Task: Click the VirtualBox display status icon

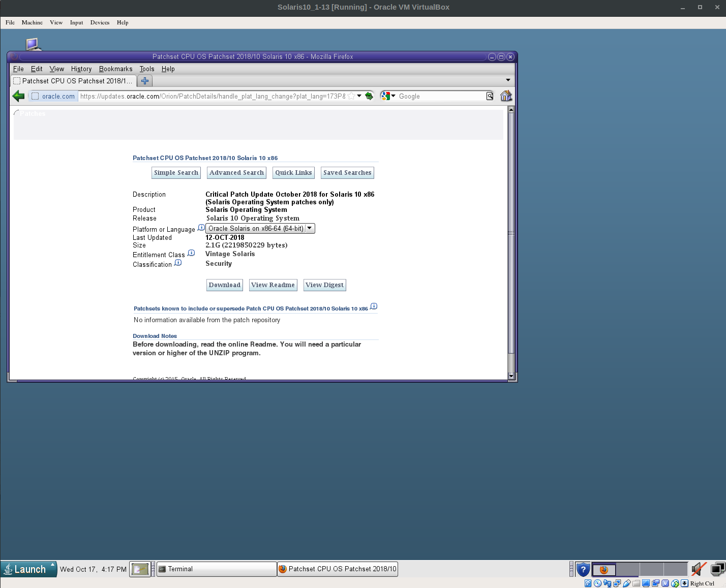Action: [646, 583]
